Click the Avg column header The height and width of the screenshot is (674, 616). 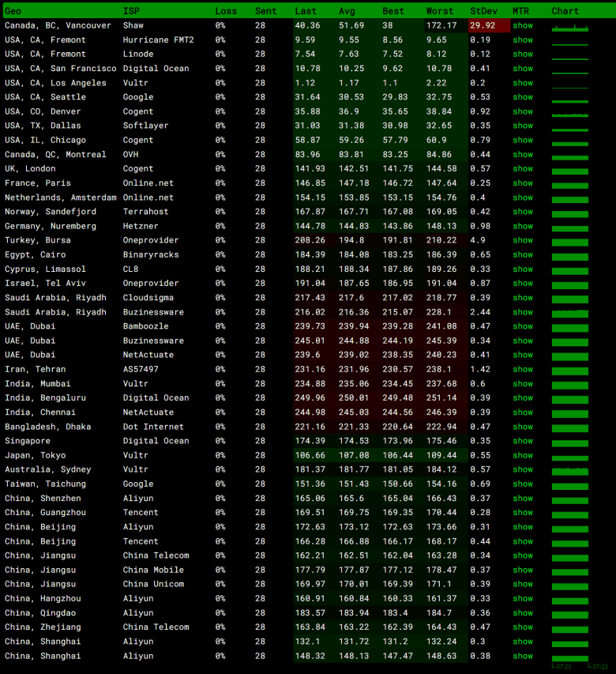pos(347,11)
